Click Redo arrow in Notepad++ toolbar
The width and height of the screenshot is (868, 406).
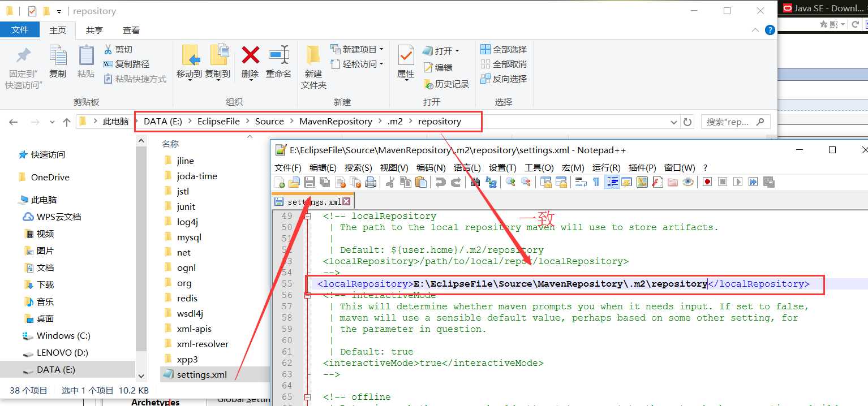[x=456, y=182]
